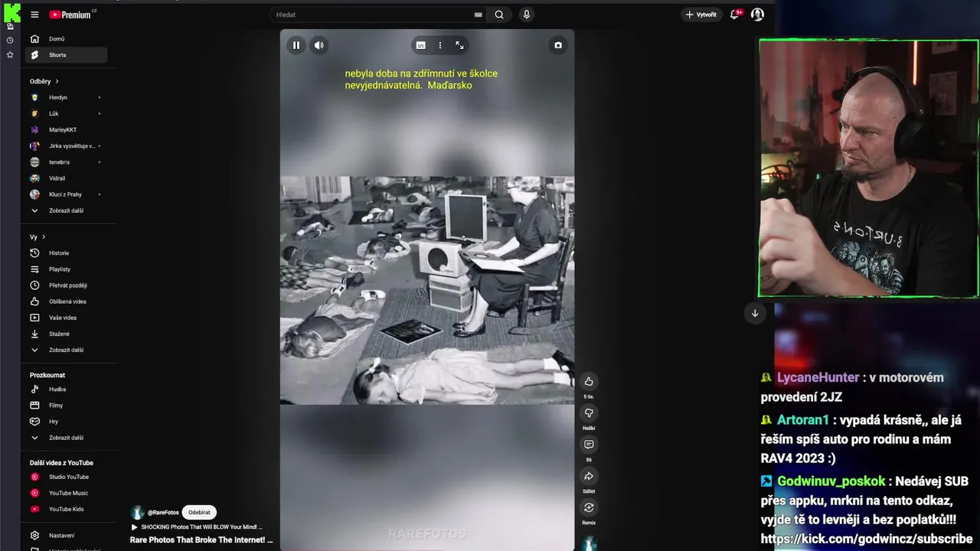Image resolution: width=980 pixels, height=551 pixels.
Task: Open the Vytvořit create button
Action: click(701, 15)
